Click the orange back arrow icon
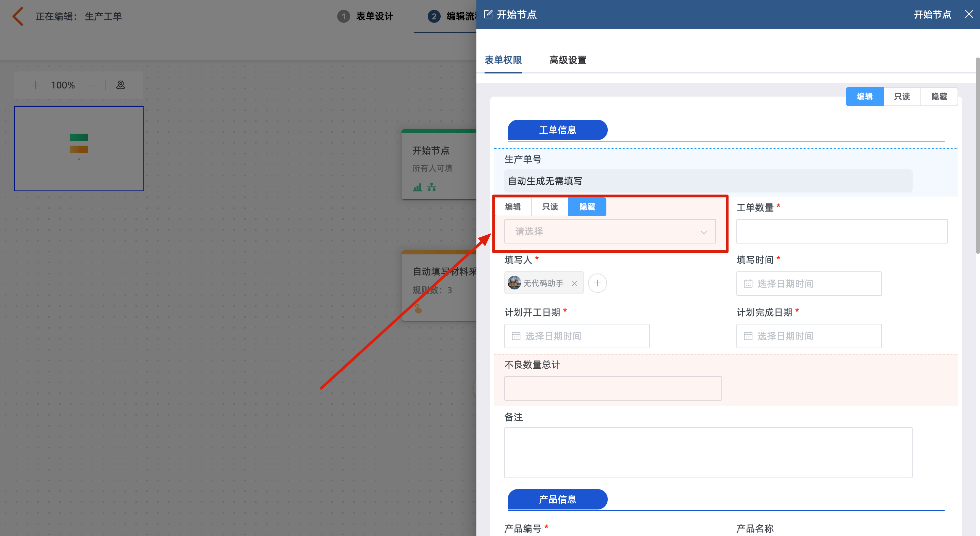The width and height of the screenshot is (980, 536). click(18, 16)
